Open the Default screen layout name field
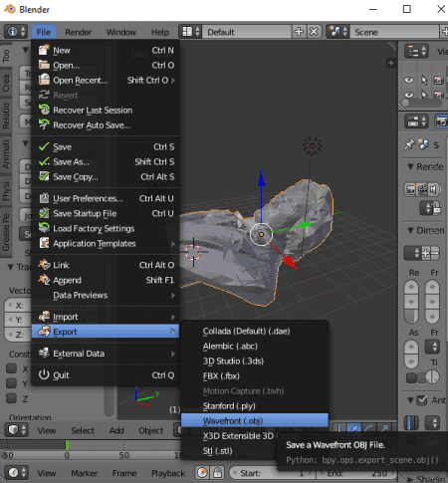The image size is (448, 483). coord(247,32)
